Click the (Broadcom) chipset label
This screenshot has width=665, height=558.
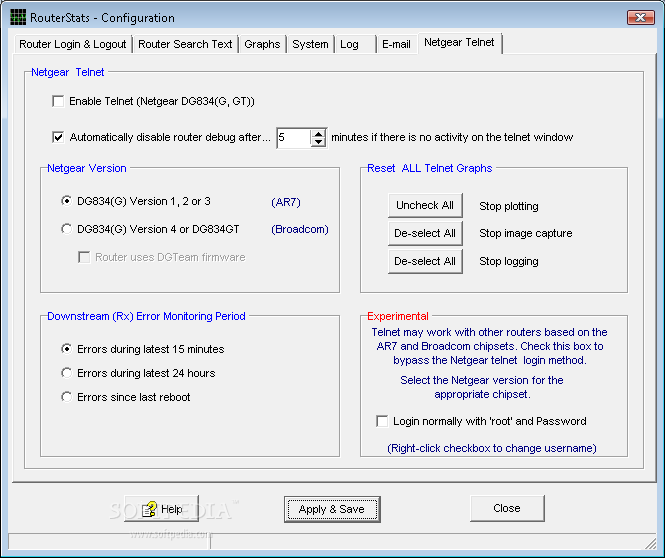[x=300, y=229]
